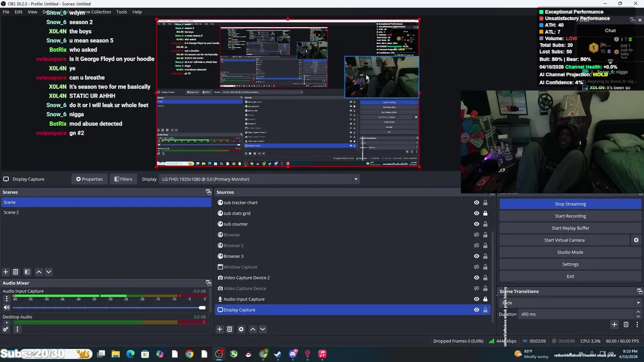Viewport: 644px width, 362px height.
Task: Unlock the sub stats grid source
Action: (485, 213)
